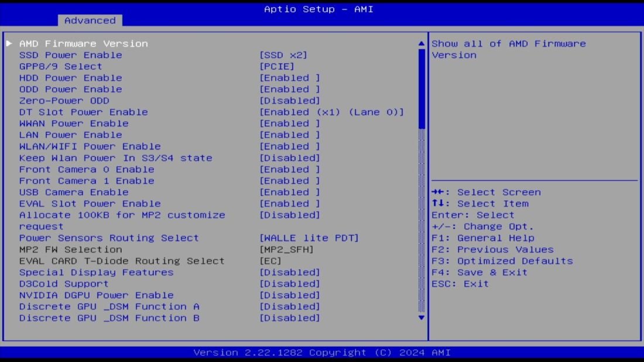Toggle Keep Wlan Power In S3/S4 value
The width and height of the screenshot is (644, 362).
(x=289, y=158)
